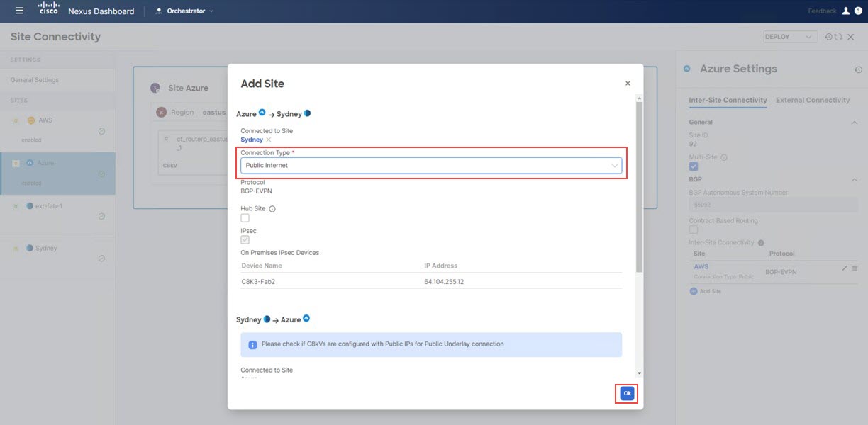Collapse the BGP section

click(x=854, y=180)
